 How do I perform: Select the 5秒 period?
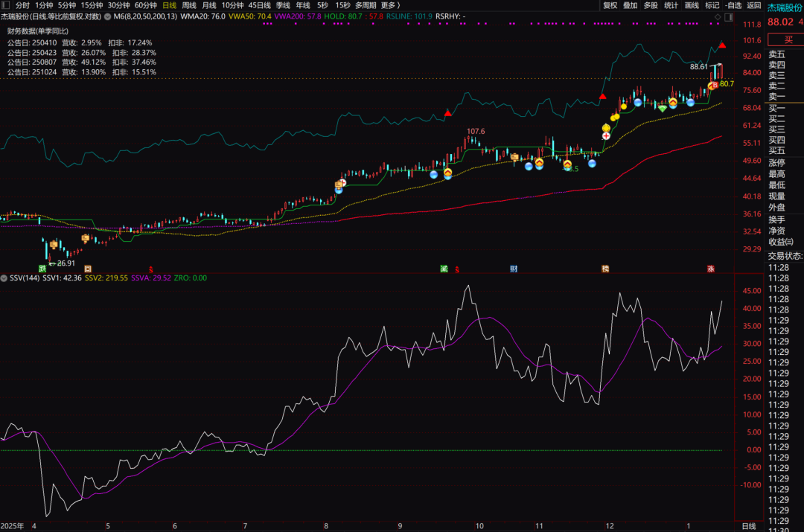click(322, 5)
